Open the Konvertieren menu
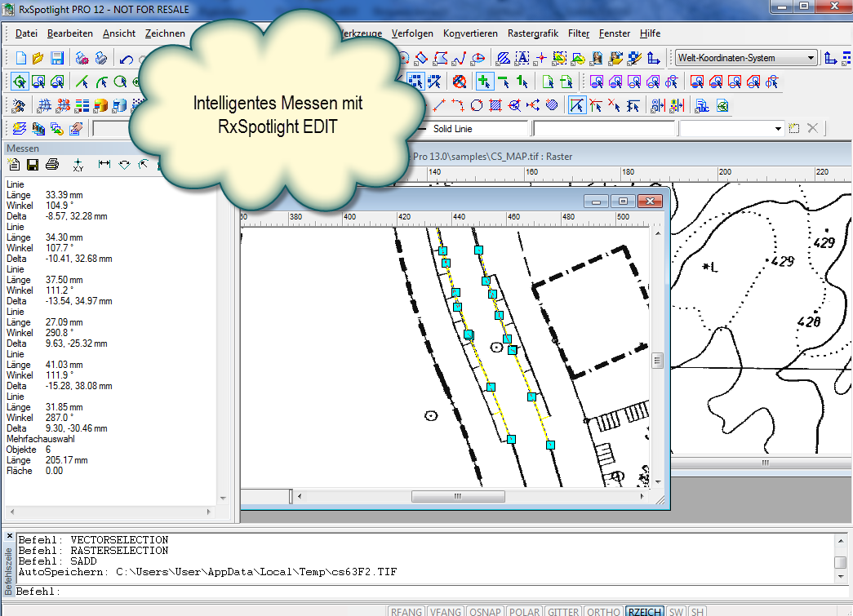This screenshot has width=853, height=616. 470,33
